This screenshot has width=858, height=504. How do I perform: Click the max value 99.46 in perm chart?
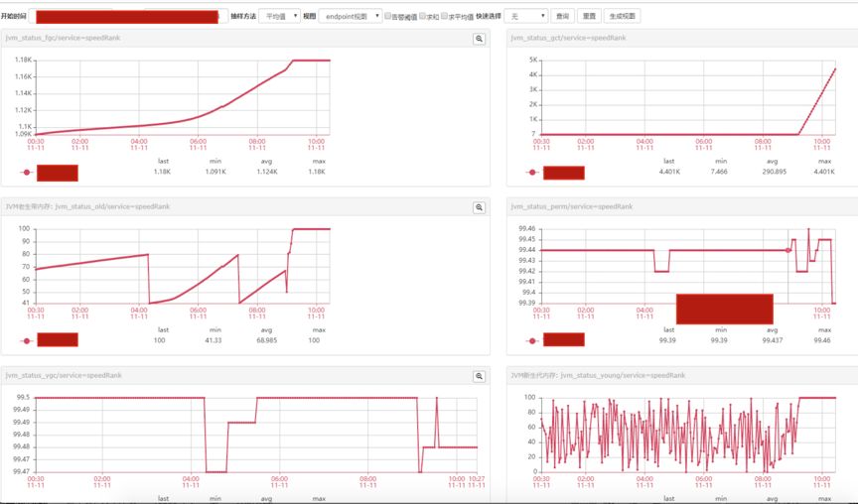822,340
